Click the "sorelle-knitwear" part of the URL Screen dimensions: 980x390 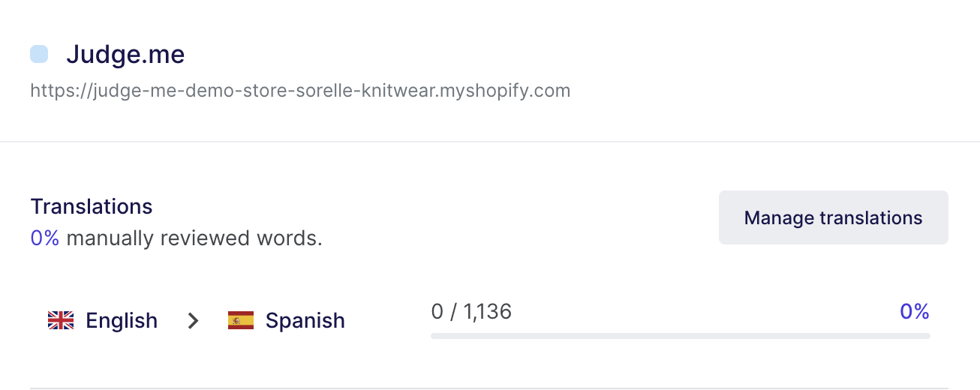pos(363,91)
